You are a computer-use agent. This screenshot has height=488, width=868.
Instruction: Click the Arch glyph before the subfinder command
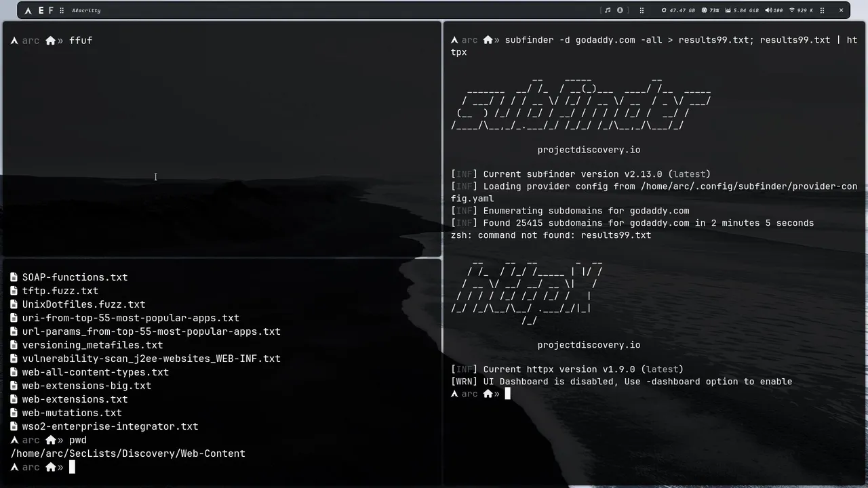pos(454,40)
